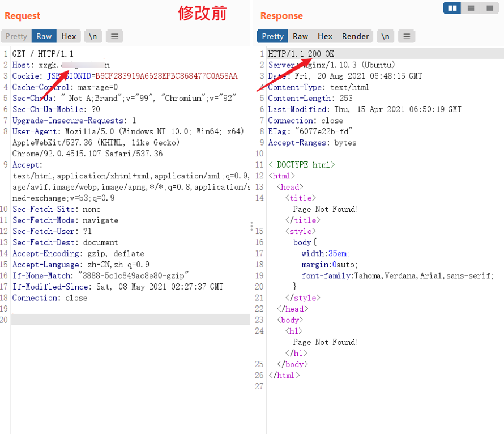Click the Last-Modified header line
This screenshot has height=434, width=504.
[x=365, y=109]
